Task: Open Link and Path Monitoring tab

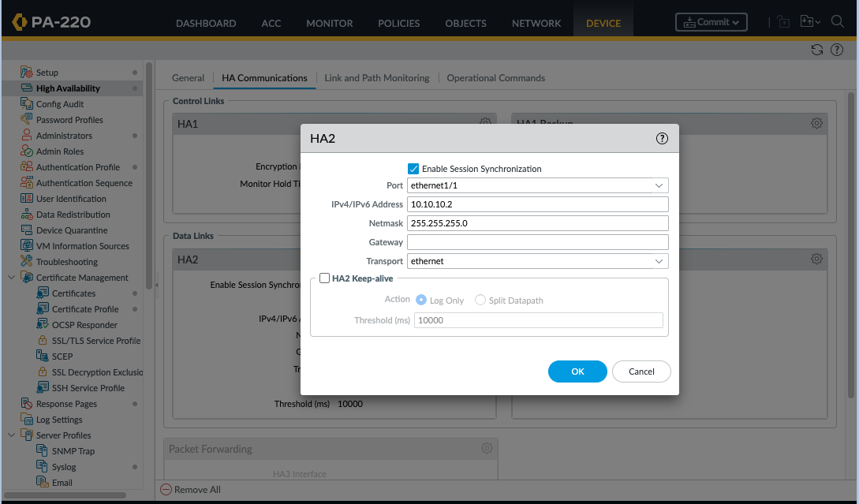Action: coord(377,78)
